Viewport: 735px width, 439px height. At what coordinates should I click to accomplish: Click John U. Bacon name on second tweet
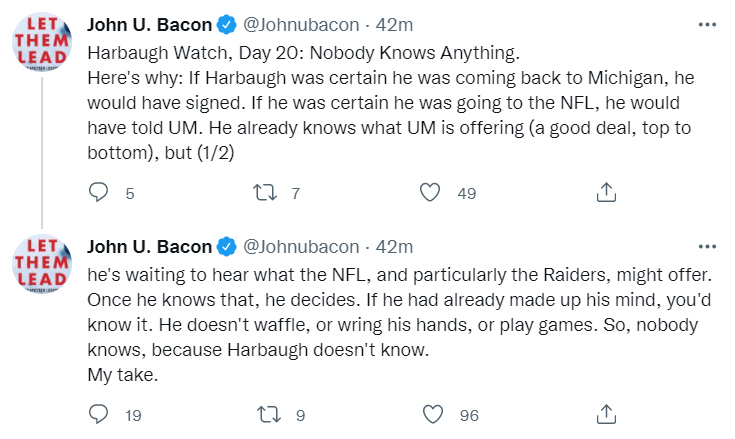tap(150, 247)
